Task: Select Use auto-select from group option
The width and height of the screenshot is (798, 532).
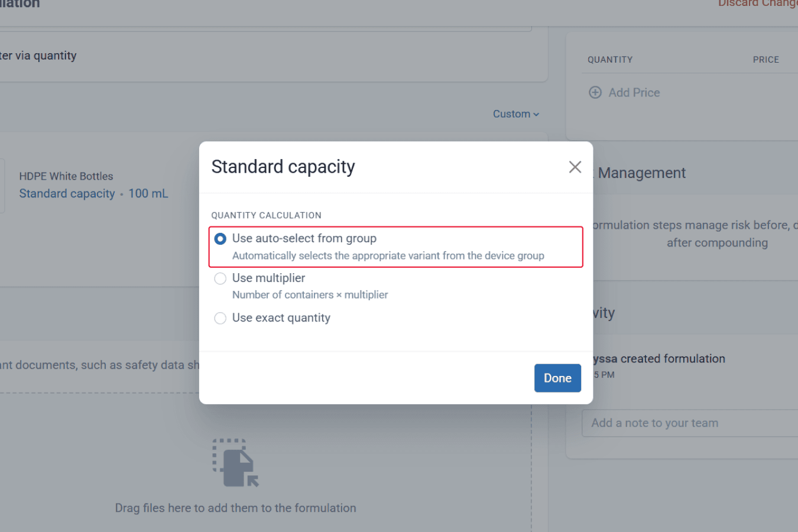Action: click(220, 239)
